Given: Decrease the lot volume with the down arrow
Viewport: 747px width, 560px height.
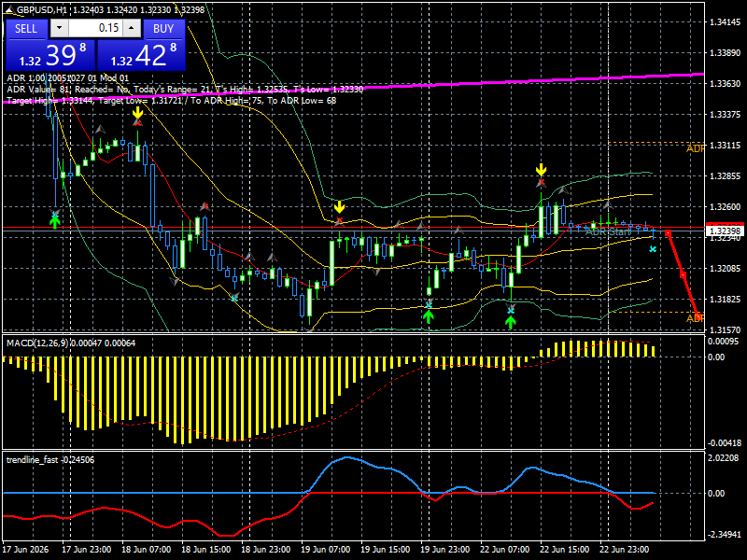Looking at the screenshot, I should (x=59, y=28).
